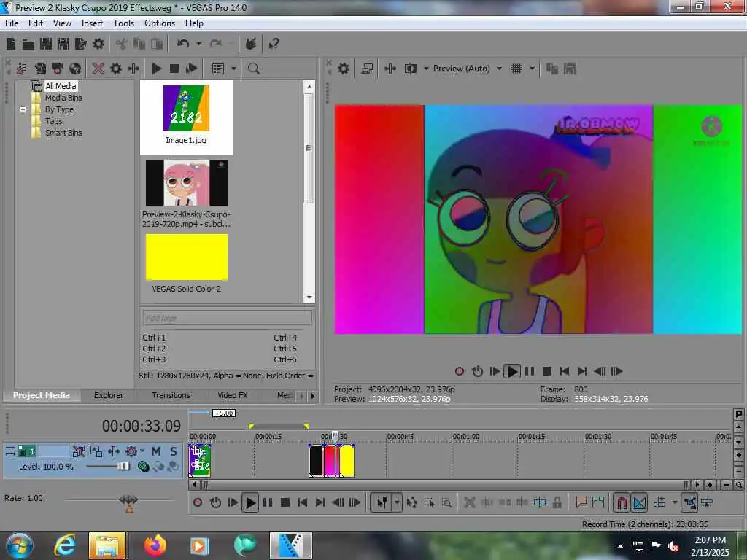Open the Options menu
The image size is (747, 560).
pos(160,23)
